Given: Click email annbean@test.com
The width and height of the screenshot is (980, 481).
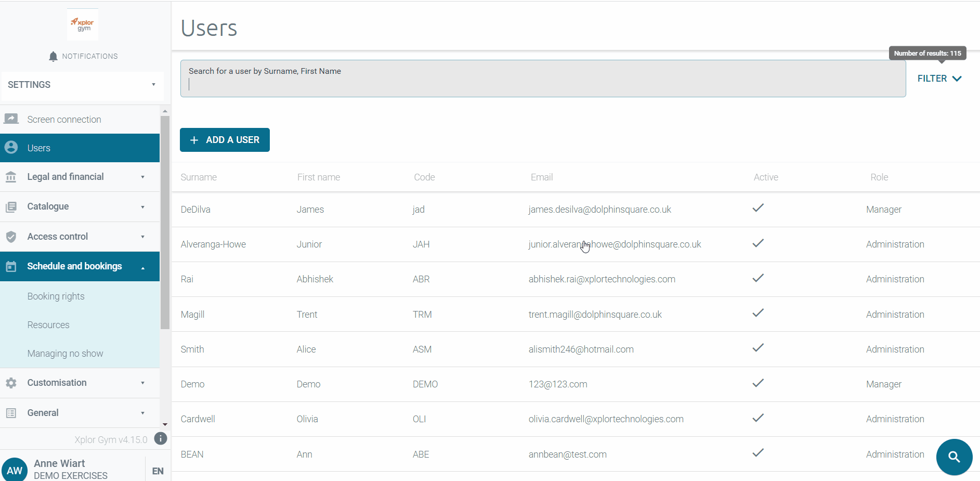Looking at the screenshot, I should (567, 454).
